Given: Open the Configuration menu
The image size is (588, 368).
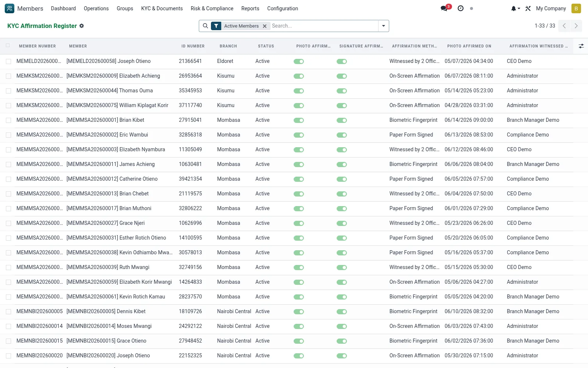Looking at the screenshot, I should pos(283,8).
